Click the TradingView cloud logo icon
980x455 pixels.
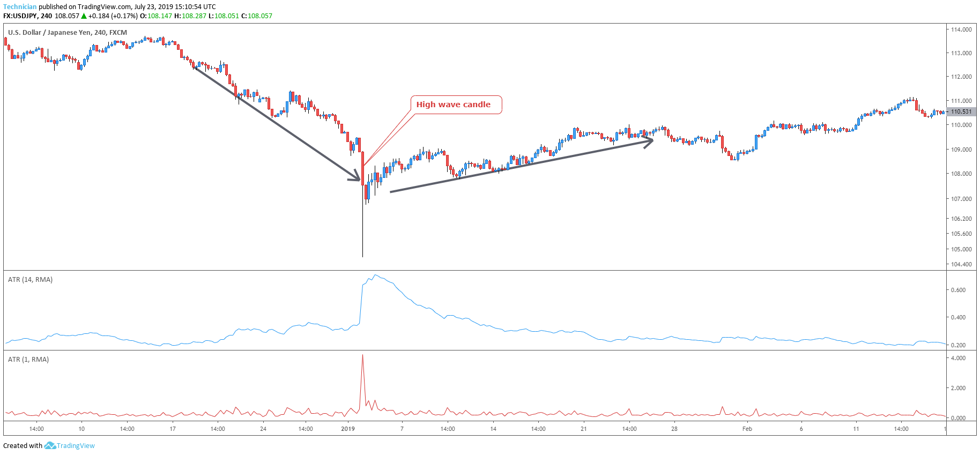click(50, 445)
